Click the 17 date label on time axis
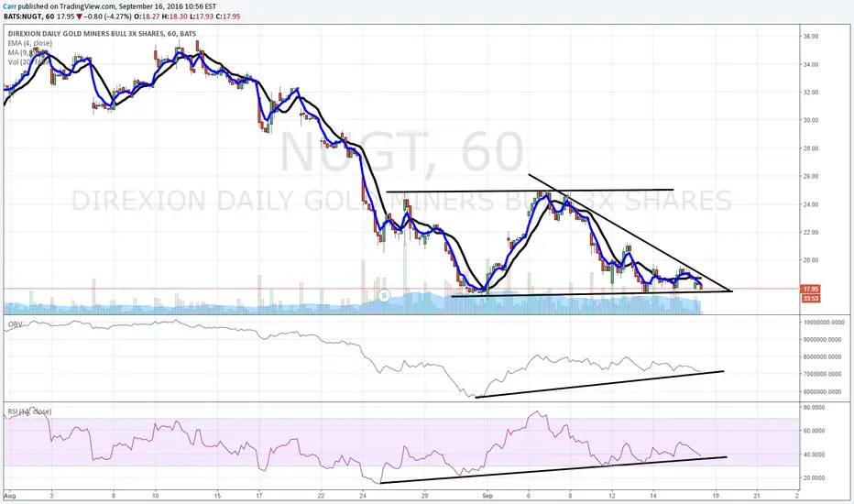 (258, 496)
